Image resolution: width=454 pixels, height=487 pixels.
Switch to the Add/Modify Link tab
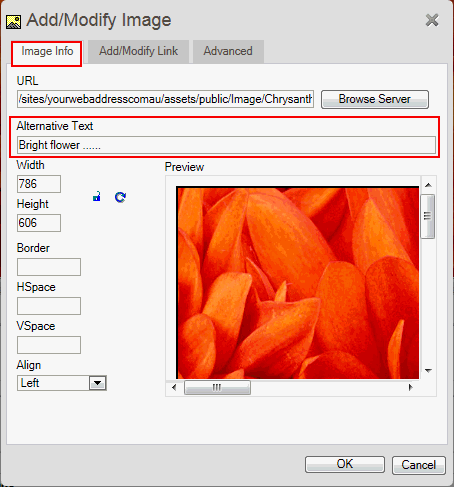(x=138, y=51)
